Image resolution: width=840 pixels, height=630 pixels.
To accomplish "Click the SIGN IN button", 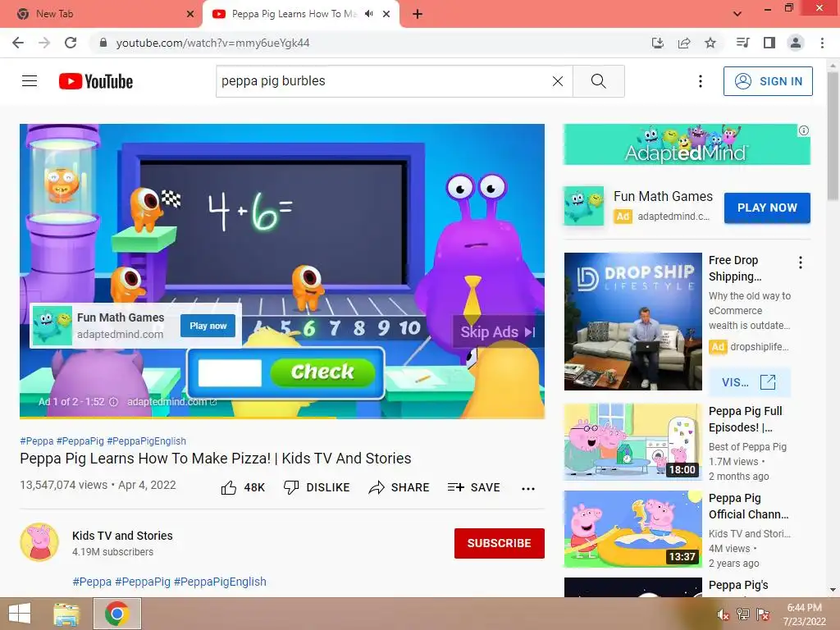I will click(768, 81).
